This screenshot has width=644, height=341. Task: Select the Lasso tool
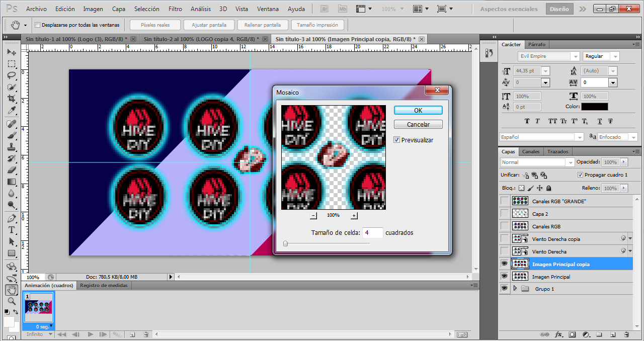12,76
